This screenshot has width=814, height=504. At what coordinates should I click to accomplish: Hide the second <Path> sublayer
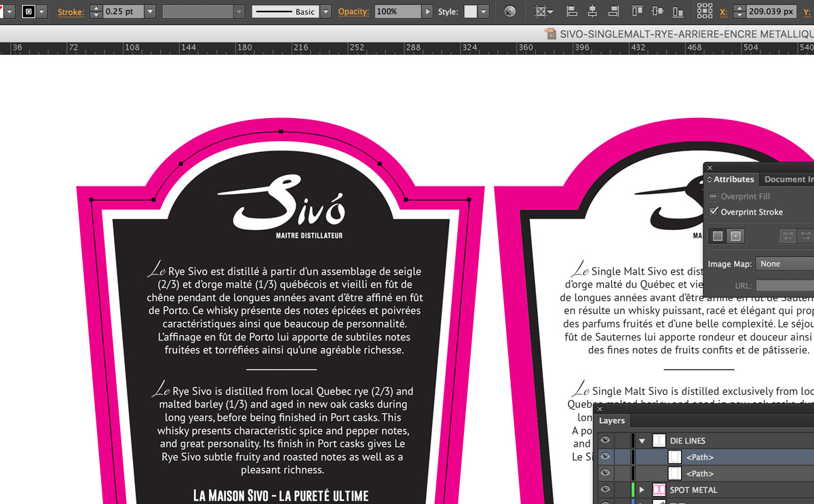(x=606, y=473)
